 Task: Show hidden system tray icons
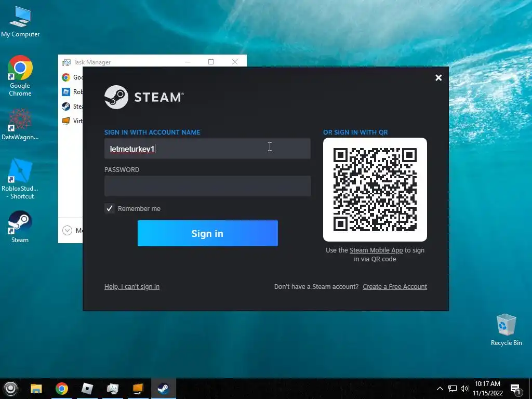(x=440, y=389)
